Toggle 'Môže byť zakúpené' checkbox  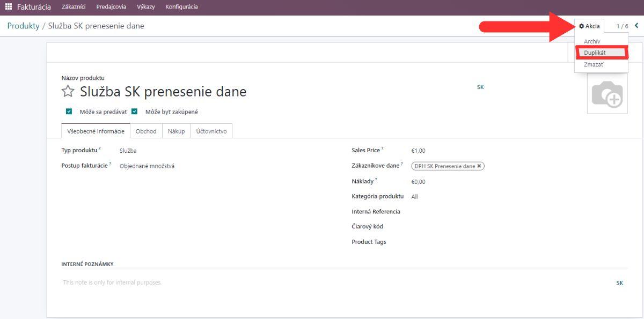[x=135, y=112]
